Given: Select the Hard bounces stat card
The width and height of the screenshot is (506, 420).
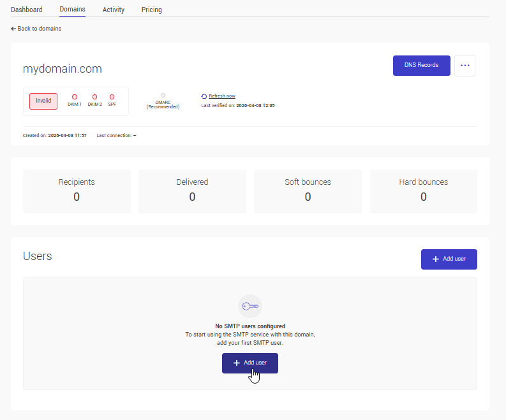Looking at the screenshot, I should (x=423, y=191).
